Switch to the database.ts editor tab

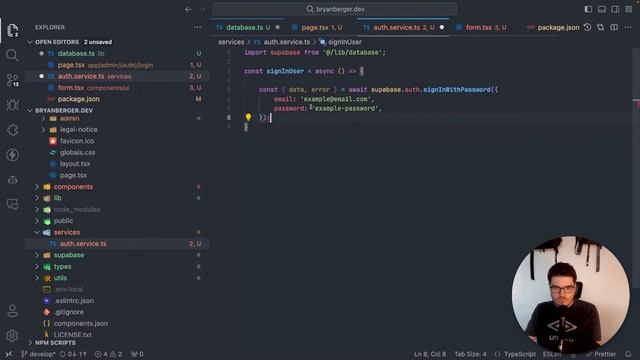(x=248, y=27)
